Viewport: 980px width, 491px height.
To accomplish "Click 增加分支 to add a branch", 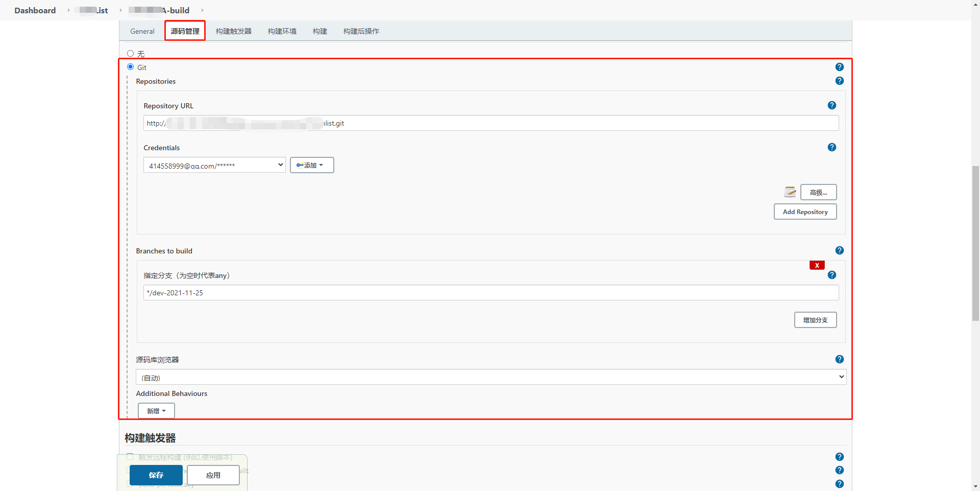I will [x=815, y=320].
